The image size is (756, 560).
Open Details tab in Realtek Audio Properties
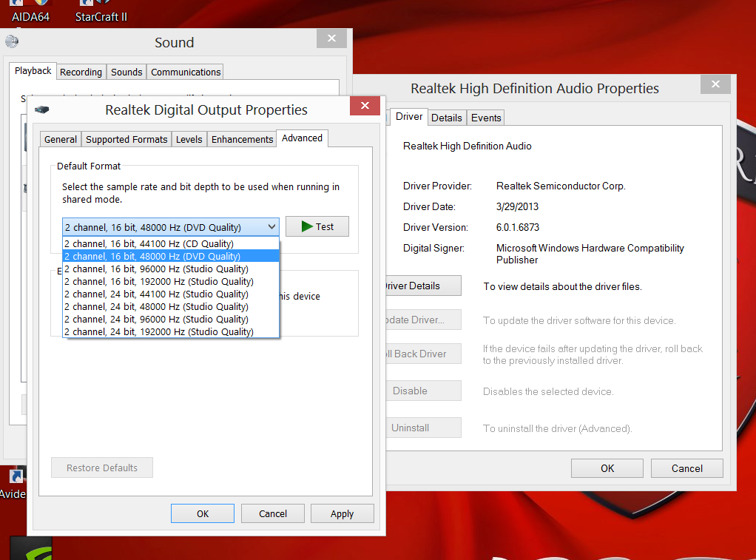pos(447,118)
